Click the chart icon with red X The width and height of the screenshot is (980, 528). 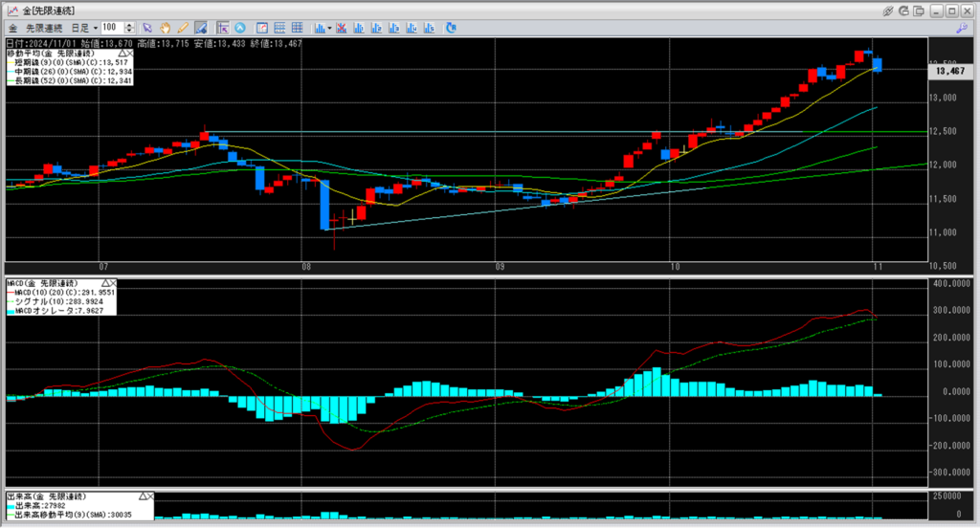coord(340,28)
